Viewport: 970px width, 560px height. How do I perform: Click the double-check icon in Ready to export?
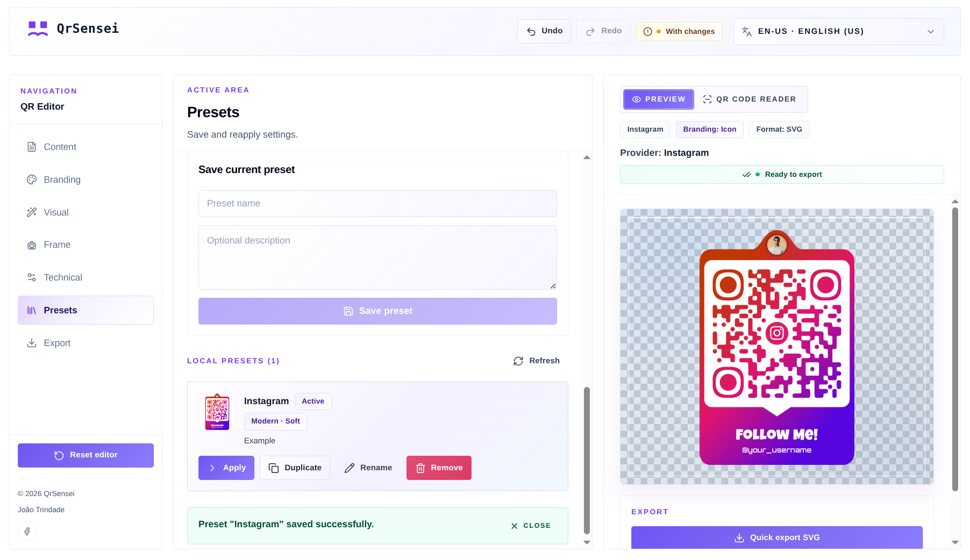click(x=747, y=175)
